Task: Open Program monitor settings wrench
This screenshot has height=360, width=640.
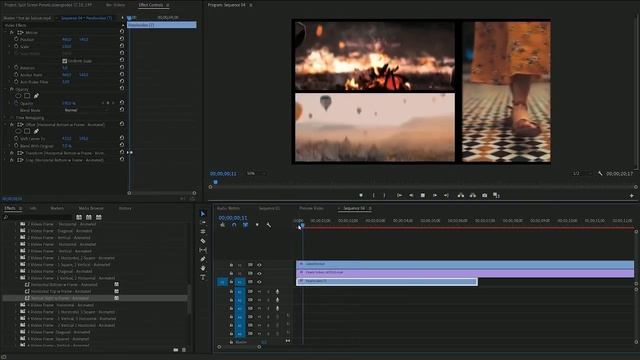Action: [600, 173]
